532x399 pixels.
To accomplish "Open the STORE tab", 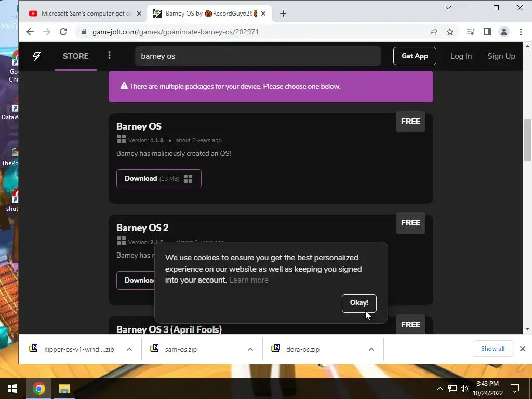I will pos(76,56).
